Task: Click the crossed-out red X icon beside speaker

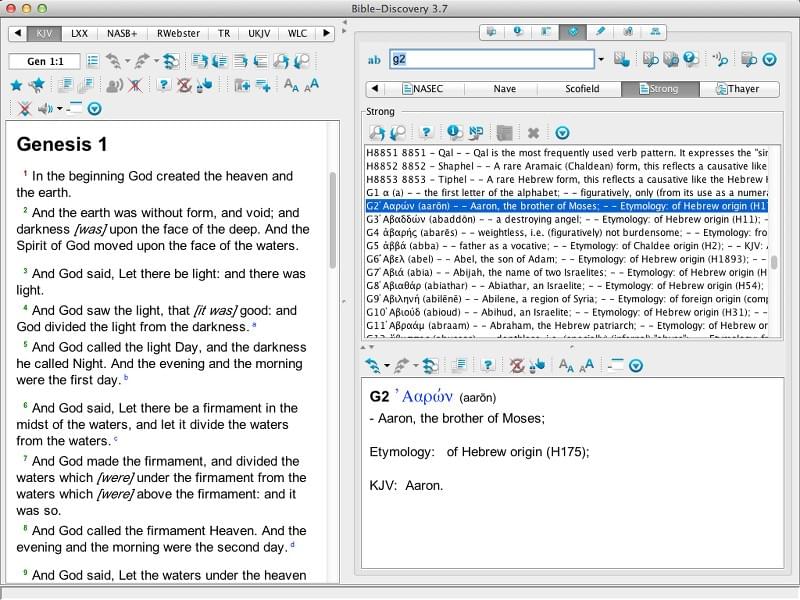Action: [x=135, y=85]
